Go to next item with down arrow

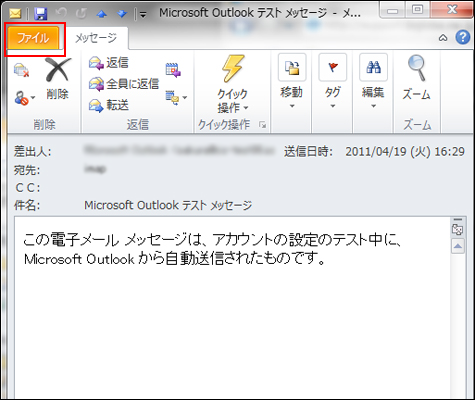pos(122,14)
